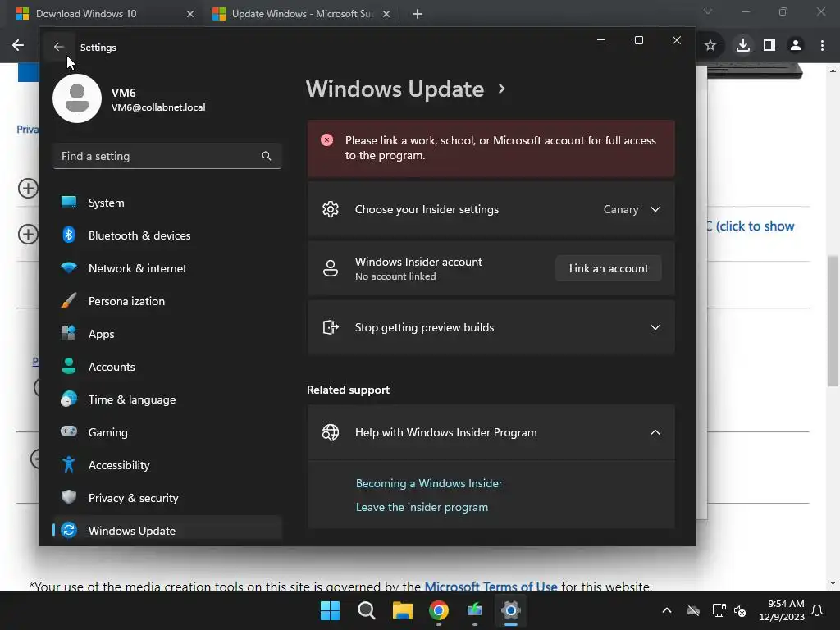Click the gear icon beside Choose your Insider settings
The width and height of the screenshot is (840, 630).
(x=331, y=209)
